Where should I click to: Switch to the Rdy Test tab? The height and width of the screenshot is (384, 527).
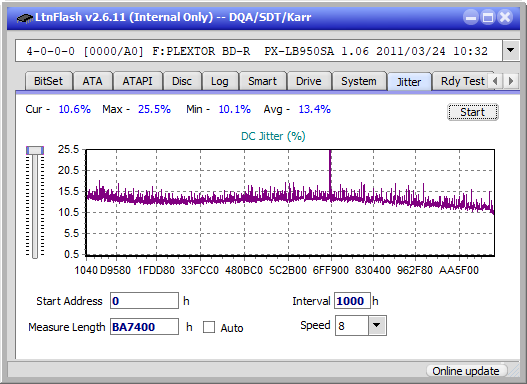coord(462,81)
